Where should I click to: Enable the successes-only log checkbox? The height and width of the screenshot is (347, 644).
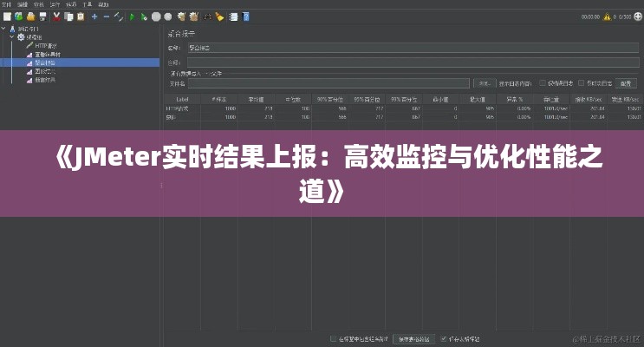(x=582, y=83)
